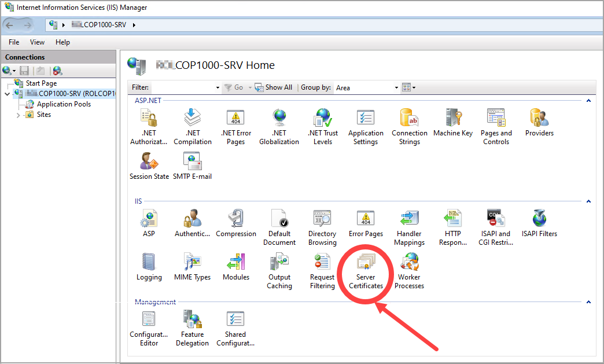The image size is (604, 364).
Task: Click the Filter input field
Action: coord(182,88)
